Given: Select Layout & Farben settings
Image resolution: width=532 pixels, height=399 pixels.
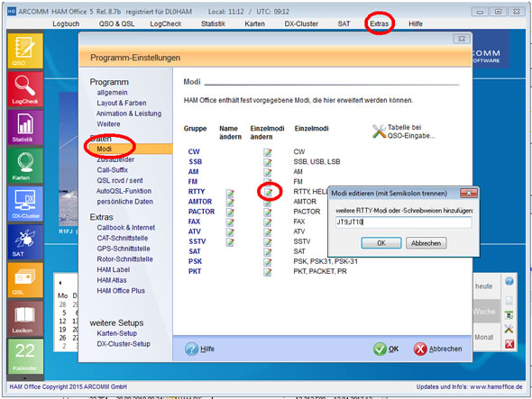Looking at the screenshot, I should coord(122,103).
